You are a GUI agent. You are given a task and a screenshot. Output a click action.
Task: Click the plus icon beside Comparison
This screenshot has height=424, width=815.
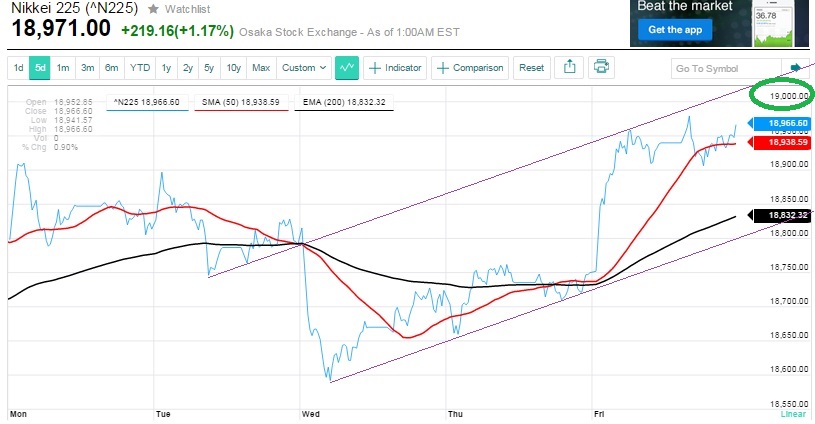(x=442, y=68)
